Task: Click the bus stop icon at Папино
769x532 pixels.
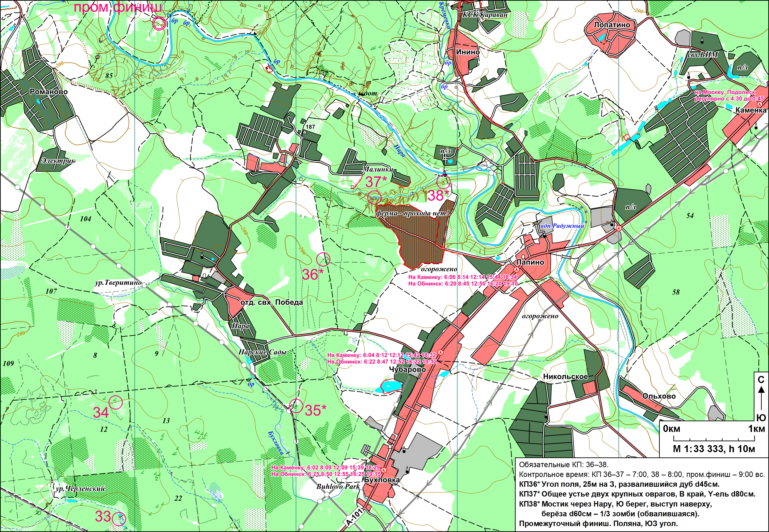Action: [x=517, y=269]
